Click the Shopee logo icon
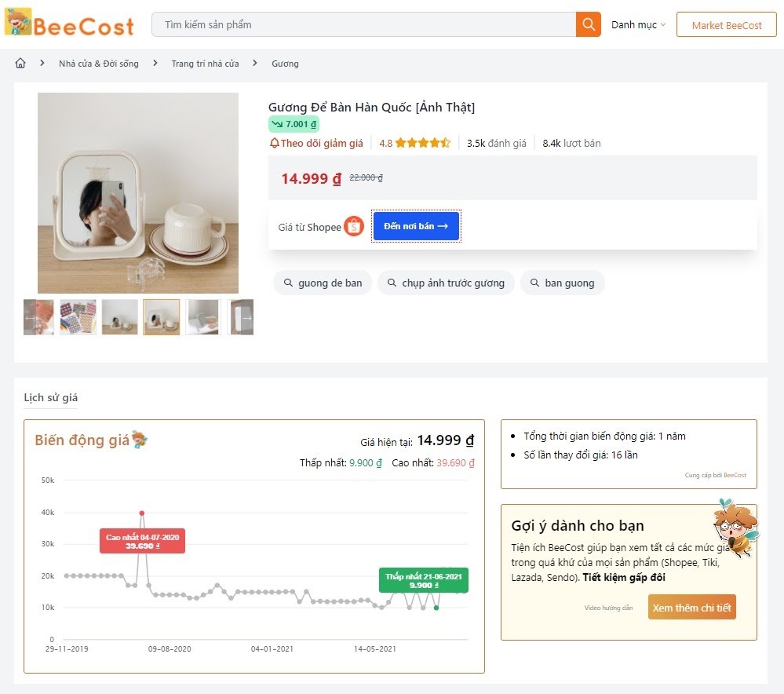The image size is (784, 694). point(354,227)
